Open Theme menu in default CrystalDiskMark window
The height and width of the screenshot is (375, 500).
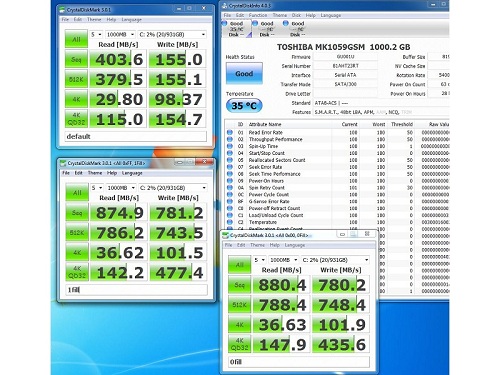click(94, 20)
